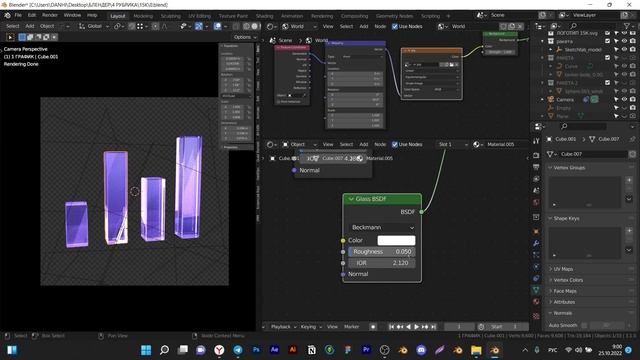Add a shape key with the plus button
This screenshot has width=640, height=360.
point(629,231)
